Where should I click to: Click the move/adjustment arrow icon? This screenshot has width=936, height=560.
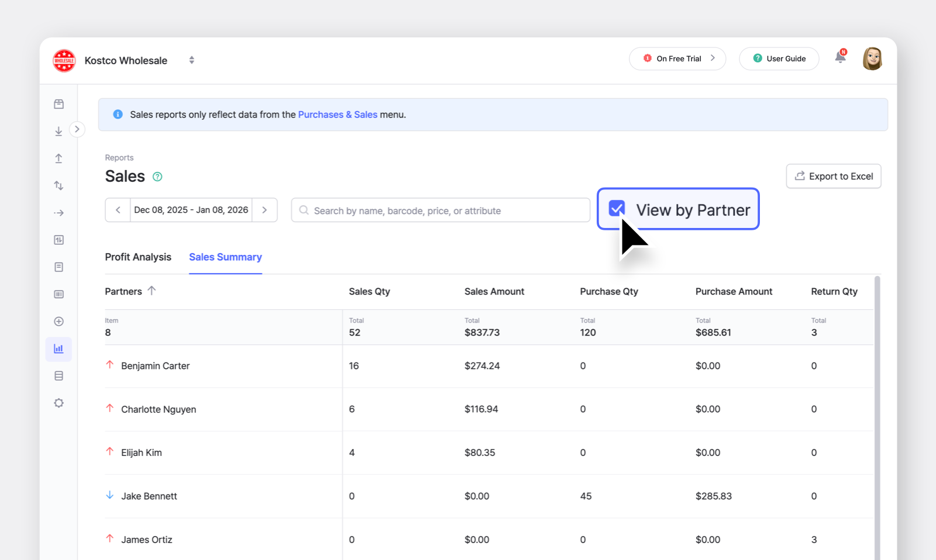coord(58,213)
